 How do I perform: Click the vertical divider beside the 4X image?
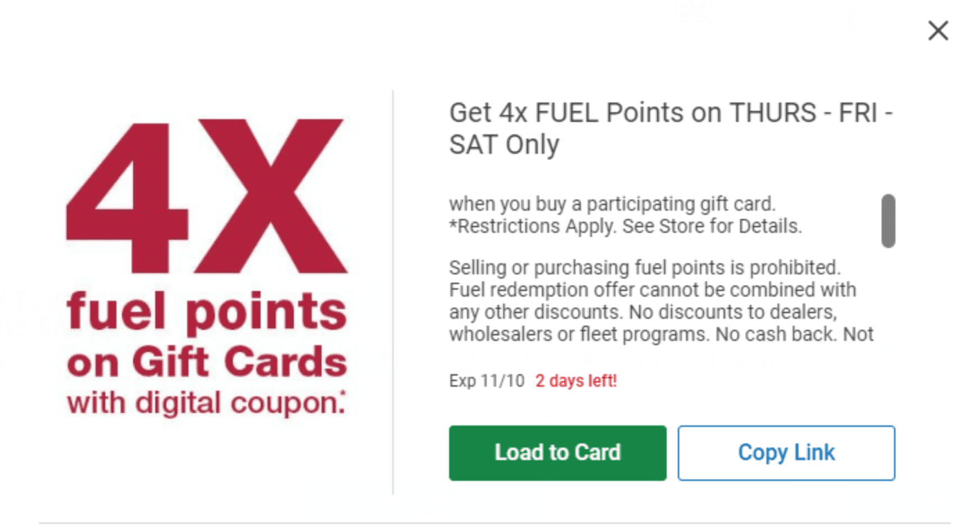[x=393, y=292]
